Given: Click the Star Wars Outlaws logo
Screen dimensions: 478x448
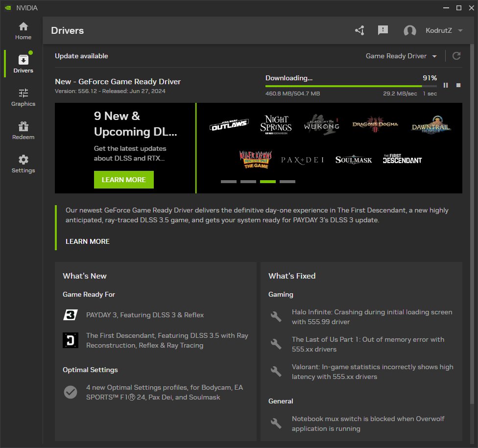Looking at the screenshot, I should [x=229, y=124].
